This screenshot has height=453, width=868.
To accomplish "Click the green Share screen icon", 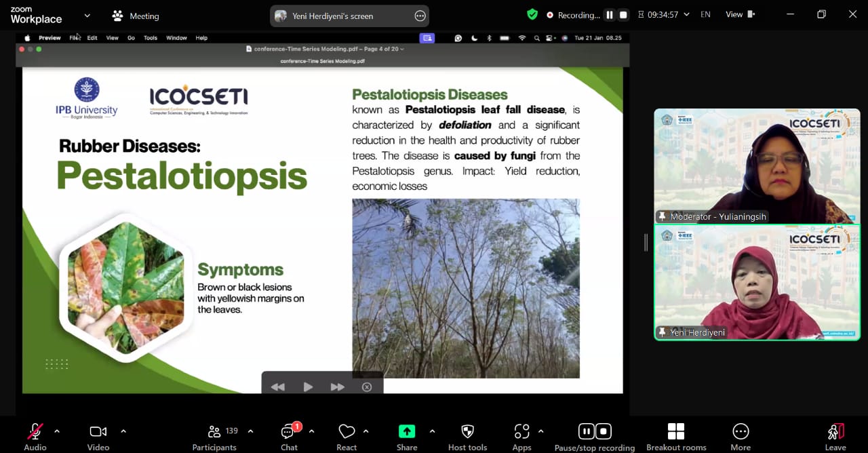I will click(407, 431).
